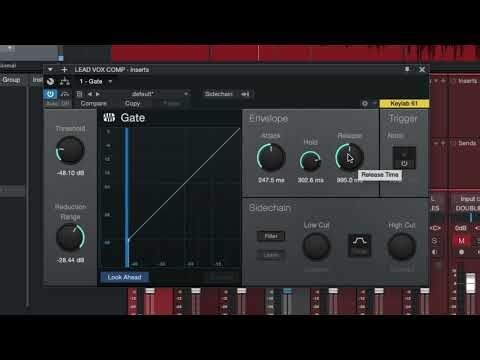Image resolution: width=480 pixels, height=360 pixels.
Task: Click the blue input level meter
Action: click(x=127, y=197)
